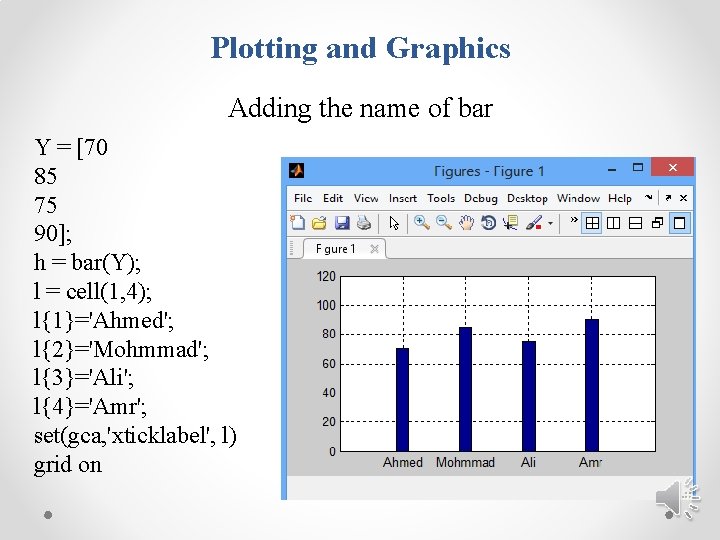
Task: Close the docked figure with menu bar X
Action: pyautogui.click(x=683, y=198)
